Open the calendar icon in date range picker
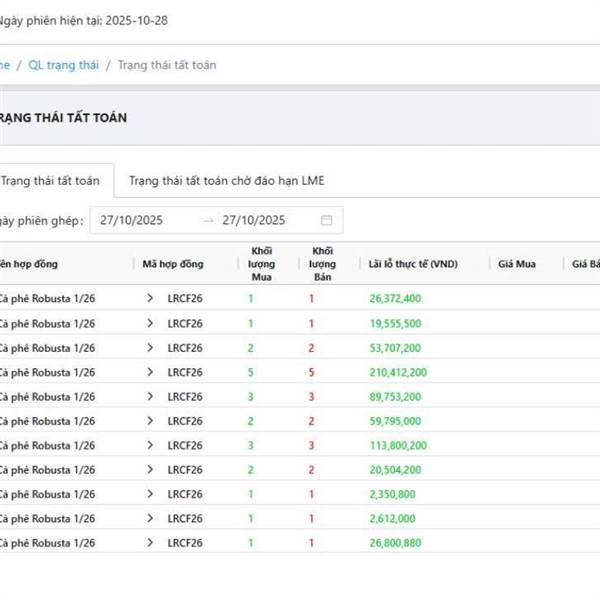Screen dimensions: 600x600 coord(326,220)
